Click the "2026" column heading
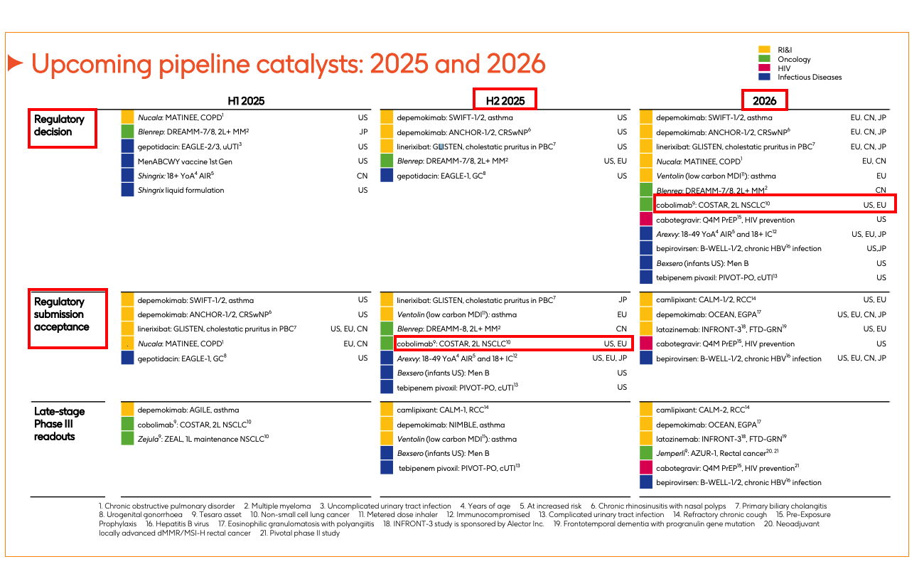This screenshot has width=924, height=569. point(765,100)
